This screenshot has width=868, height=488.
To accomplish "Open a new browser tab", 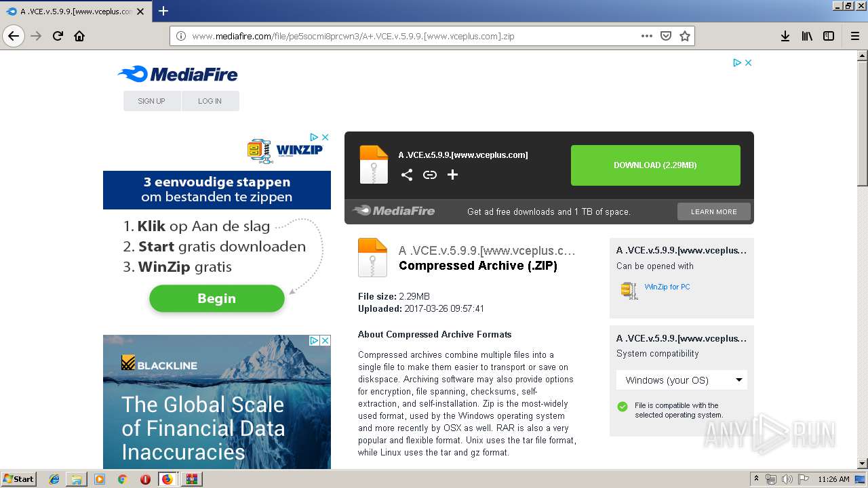I will (163, 11).
